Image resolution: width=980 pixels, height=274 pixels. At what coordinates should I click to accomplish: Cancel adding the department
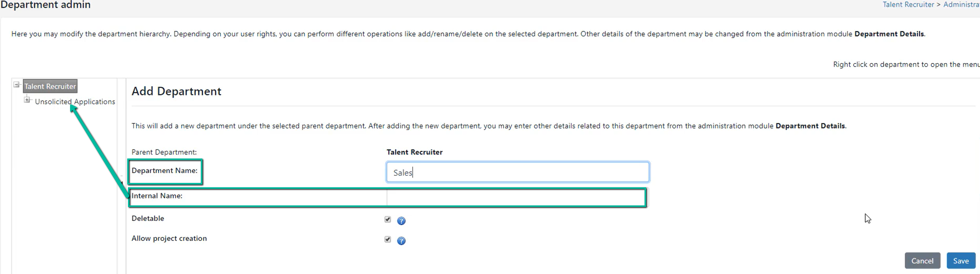pos(922,261)
